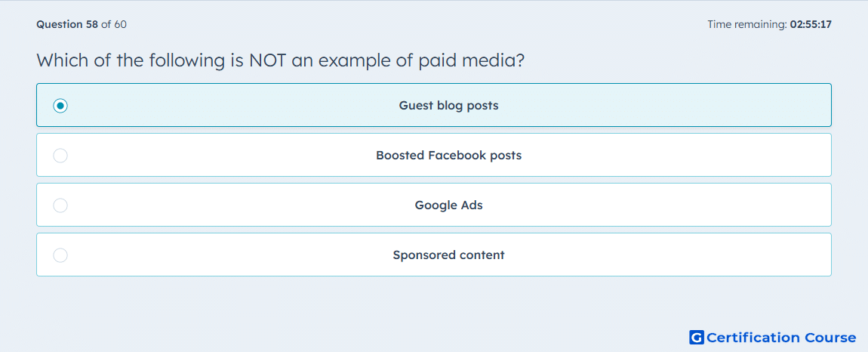Click the "Sponsored content" answer label
This screenshot has height=352, width=868.
(448, 255)
